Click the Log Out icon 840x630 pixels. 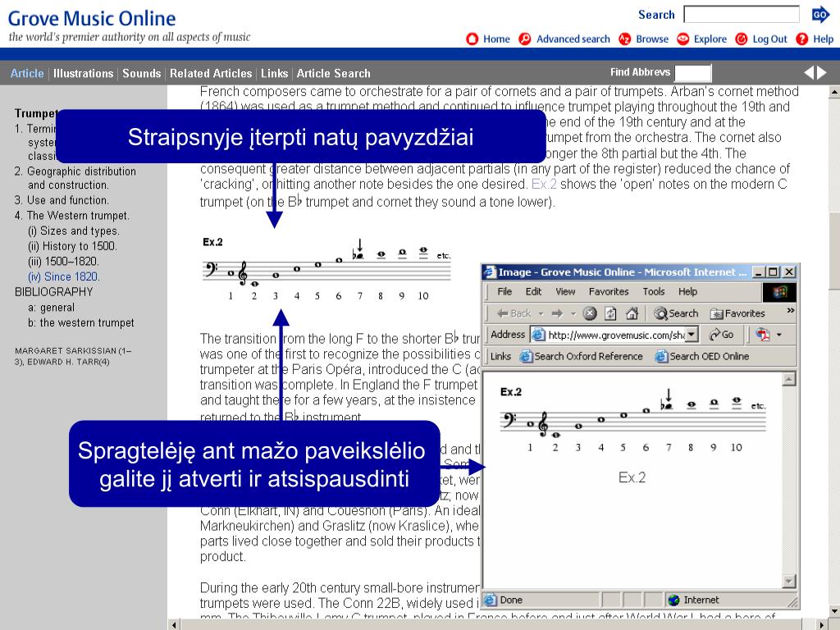click(742, 39)
